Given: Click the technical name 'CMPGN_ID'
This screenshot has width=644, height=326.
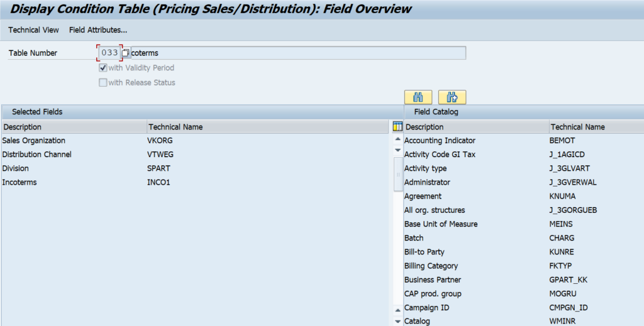Looking at the screenshot, I should (x=569, y=308).
